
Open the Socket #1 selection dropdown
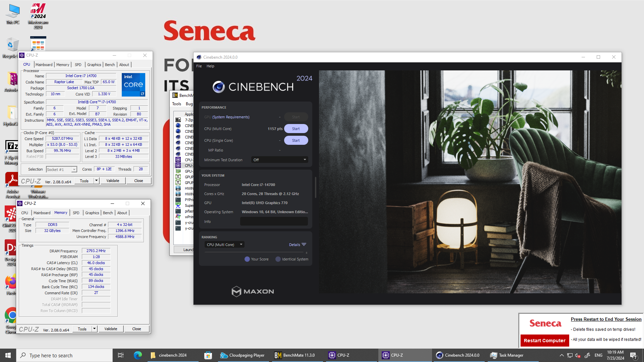pos(62,170)
